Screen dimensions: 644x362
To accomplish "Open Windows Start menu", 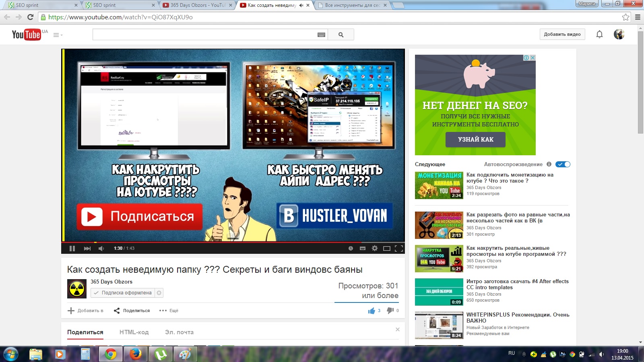I will click(10, 354).
